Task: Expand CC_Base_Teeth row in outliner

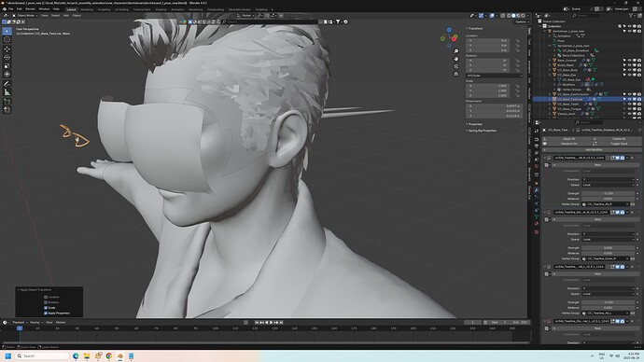Action: coord(550,104)
